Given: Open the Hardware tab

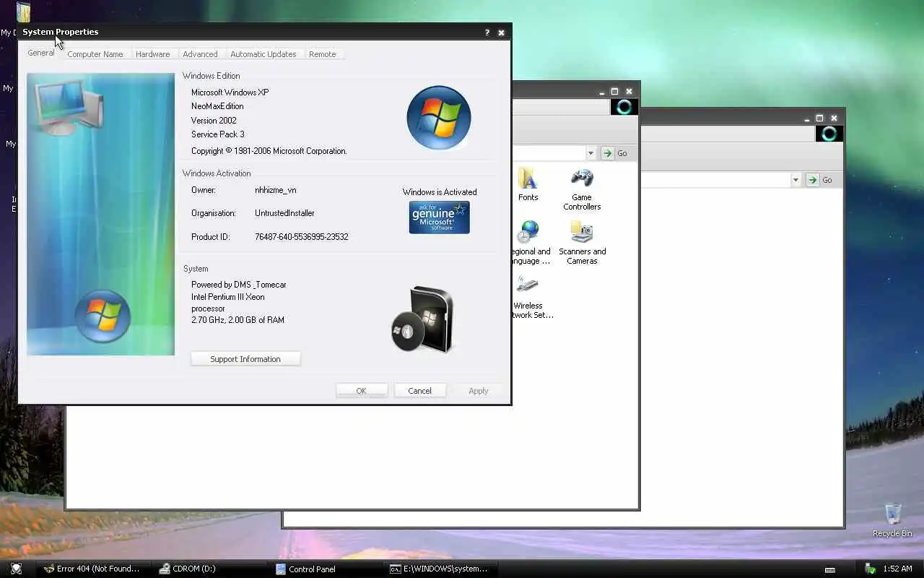Looking at the screenshot, I should [153, 54].
